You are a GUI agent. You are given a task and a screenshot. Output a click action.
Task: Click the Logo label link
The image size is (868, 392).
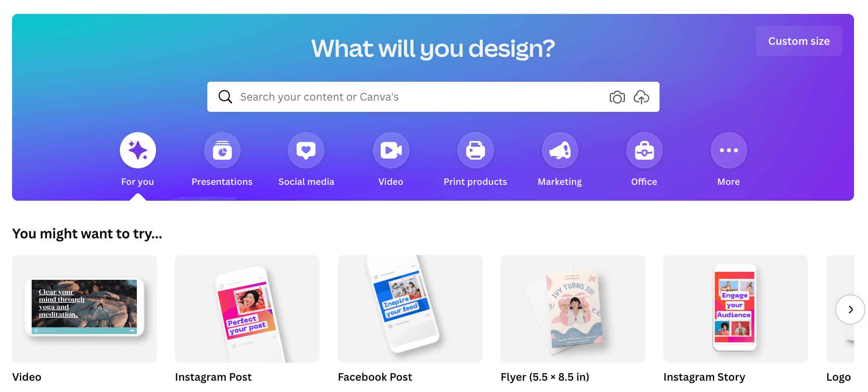point(838,377)
